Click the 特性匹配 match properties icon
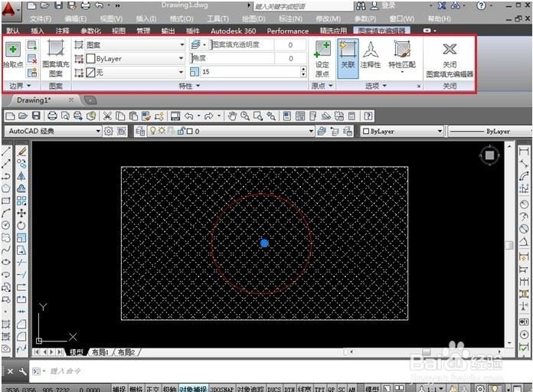The image size is (533, 392). pos(402,54)
